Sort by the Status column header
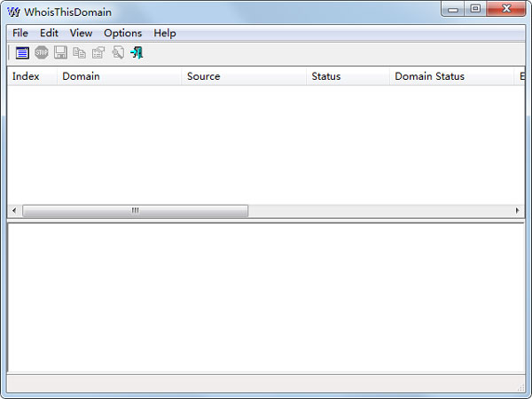532x399 pixels. (x=348, y=76)
